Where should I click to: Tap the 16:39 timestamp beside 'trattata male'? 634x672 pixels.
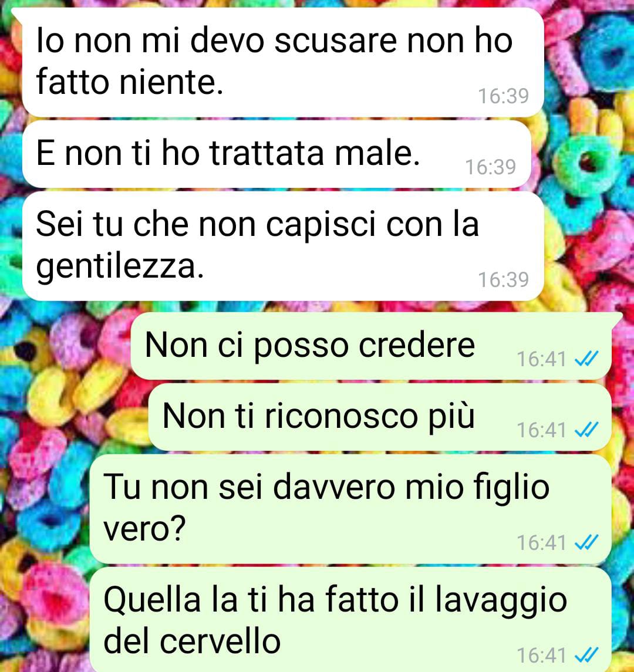(x=490, y=167)
